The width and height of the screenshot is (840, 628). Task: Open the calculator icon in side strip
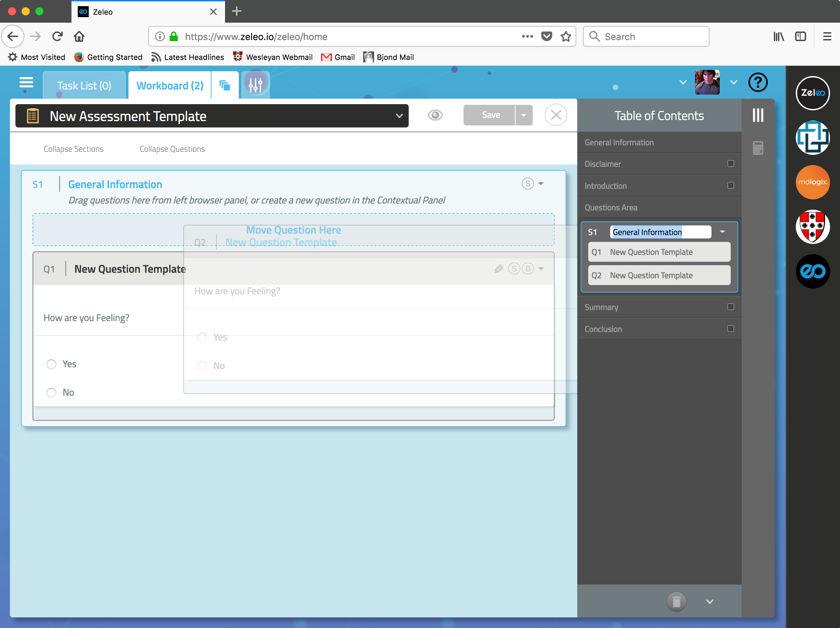click(757, 148)
